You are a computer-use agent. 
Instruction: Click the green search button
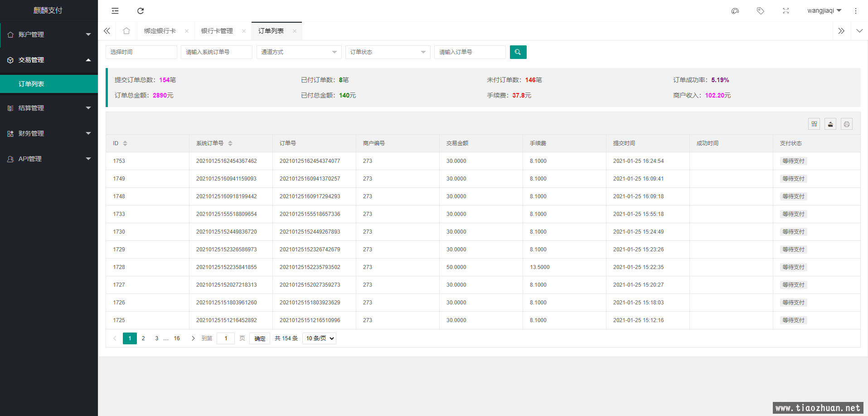pos(518,52)
